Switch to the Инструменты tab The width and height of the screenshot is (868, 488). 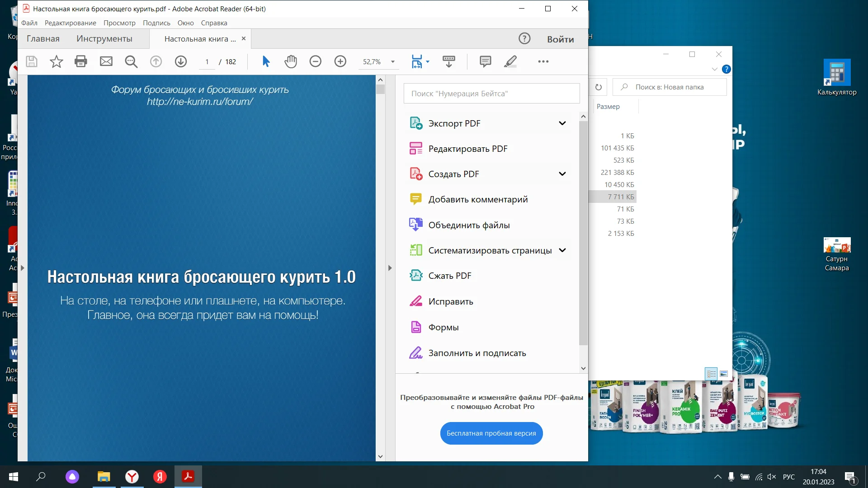coord(104,38)
